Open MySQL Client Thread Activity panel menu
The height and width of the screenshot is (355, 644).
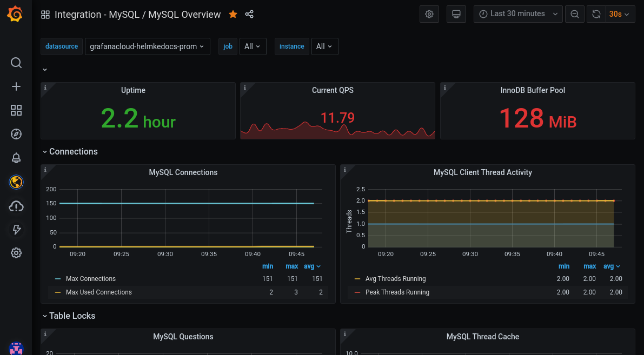click(x=482, y=172)
